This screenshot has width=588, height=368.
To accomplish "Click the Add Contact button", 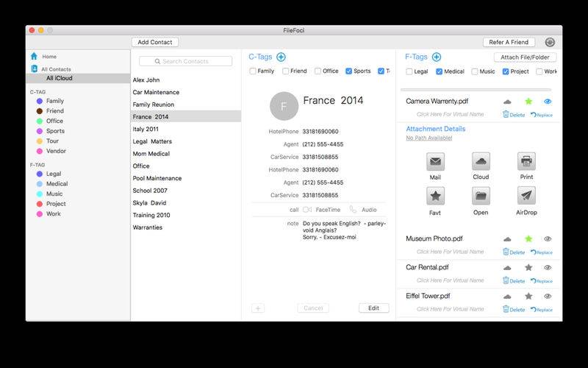I will (154, 42).
